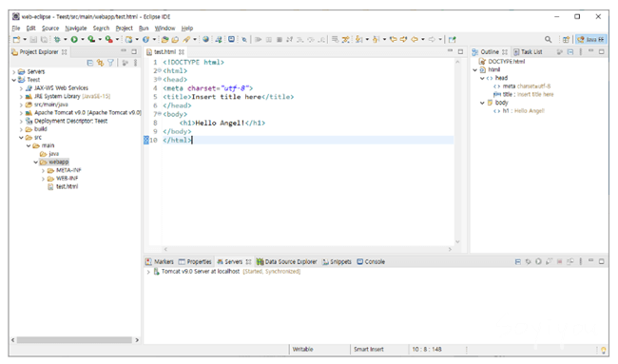The width and height of the screenshot is (618, 364).
Task: Click the editor vertical scrollbar down arrow
Action: point(457,241)
